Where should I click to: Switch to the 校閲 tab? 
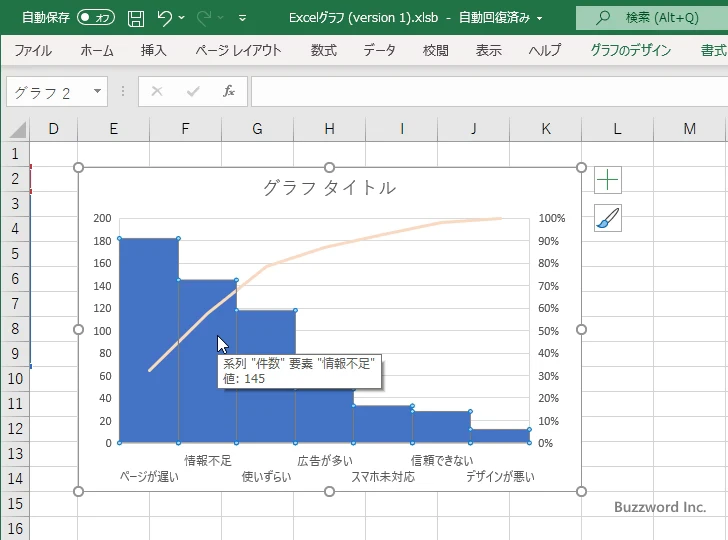point(436,50)
